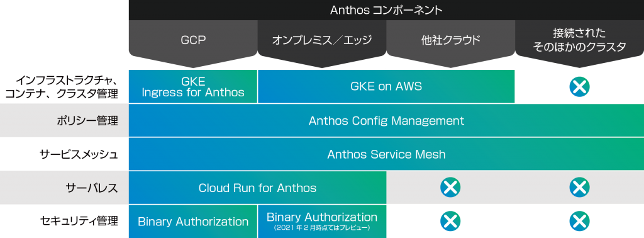Click the GCP Binary Authorization cell
This screenshot has height=238, width=644.
point(193,222)
